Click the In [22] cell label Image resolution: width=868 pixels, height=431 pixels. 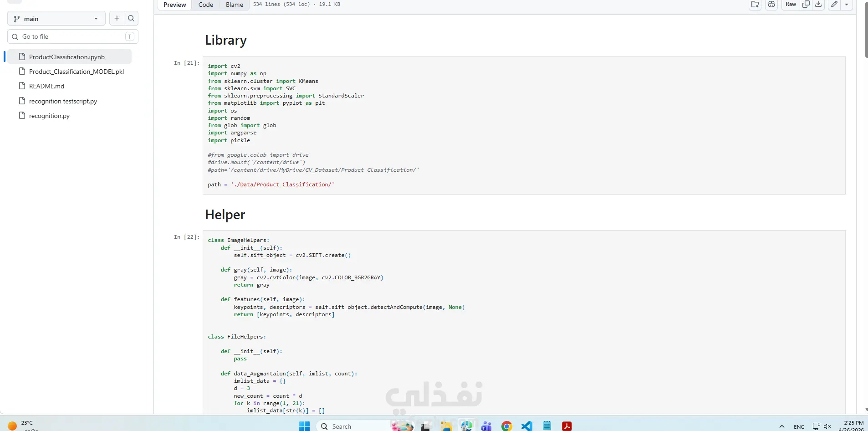[x=187, y=237]
